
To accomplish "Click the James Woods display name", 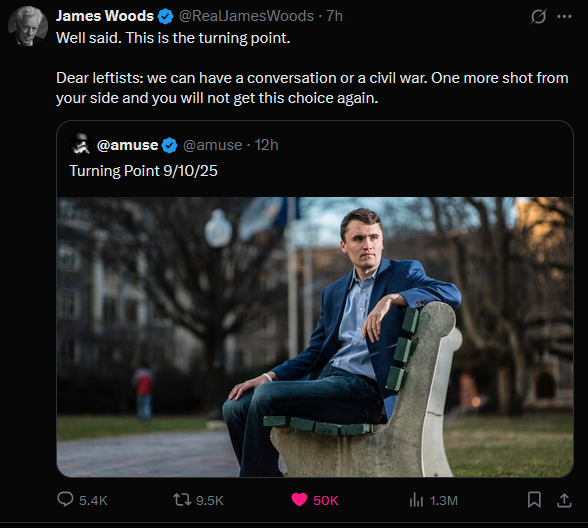I will (105, 16).
